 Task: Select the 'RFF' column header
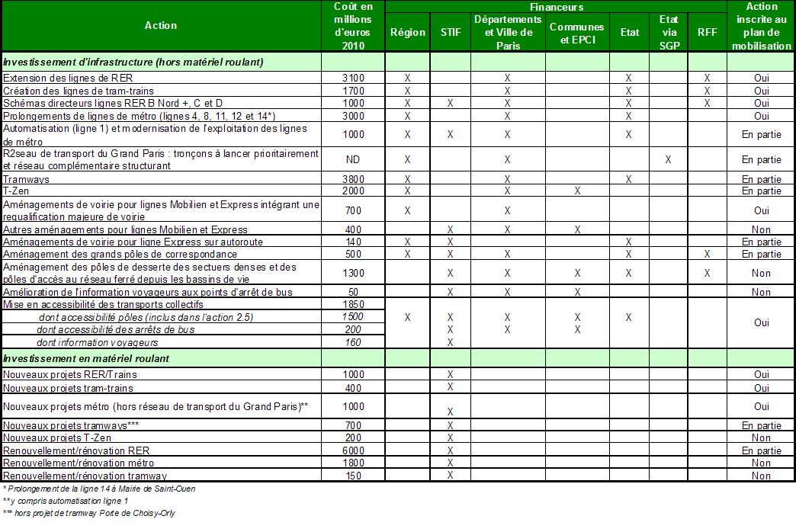point(707,33)
